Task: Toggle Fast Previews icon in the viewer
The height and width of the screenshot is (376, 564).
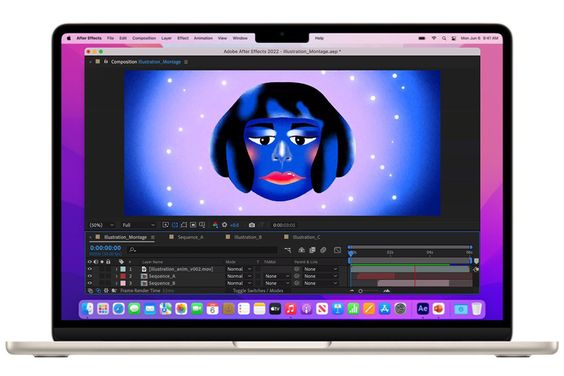Action: pos(165,225)
